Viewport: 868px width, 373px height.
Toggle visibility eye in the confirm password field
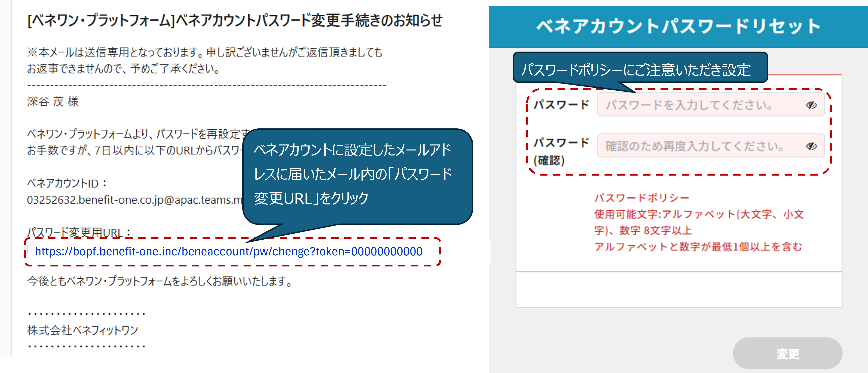coord(811,146)
